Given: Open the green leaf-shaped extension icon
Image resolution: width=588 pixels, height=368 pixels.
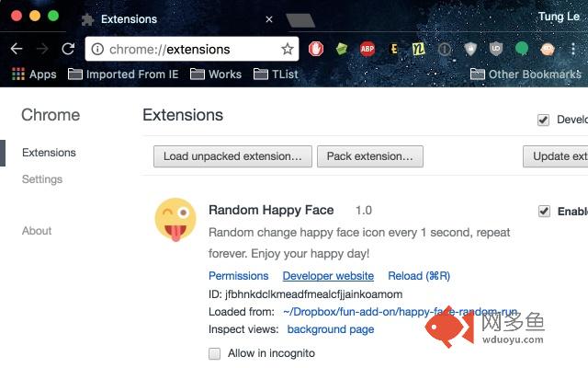Looking at the screenshot, I should 342,49.
